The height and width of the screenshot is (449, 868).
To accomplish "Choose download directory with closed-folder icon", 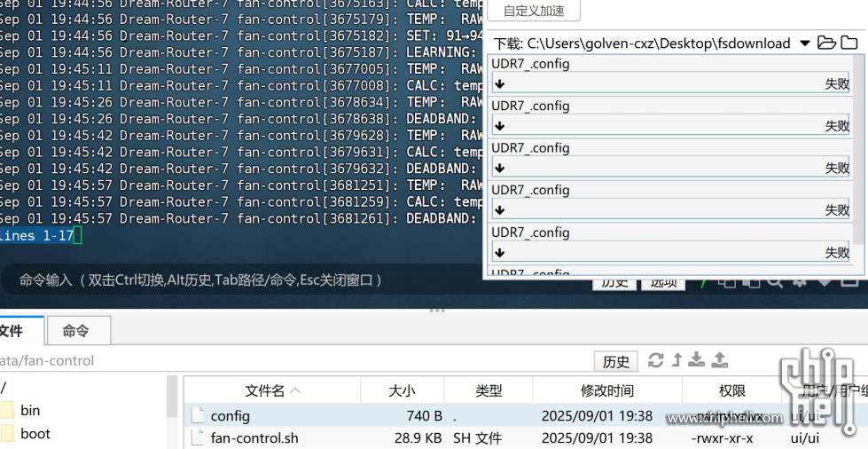I will click(848, 43).
